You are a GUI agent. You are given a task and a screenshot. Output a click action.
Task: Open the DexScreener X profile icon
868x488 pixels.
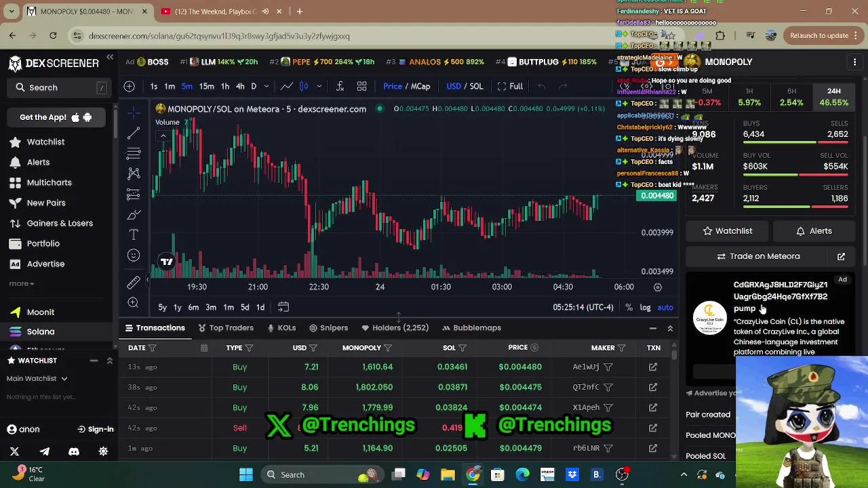[x=14, y=451]
